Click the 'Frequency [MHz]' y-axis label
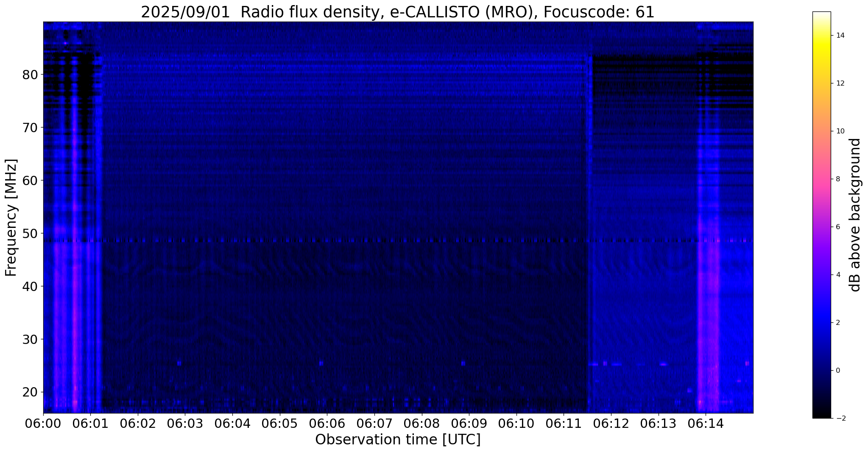Screen dimensions: 868x452 click(11, 218)
